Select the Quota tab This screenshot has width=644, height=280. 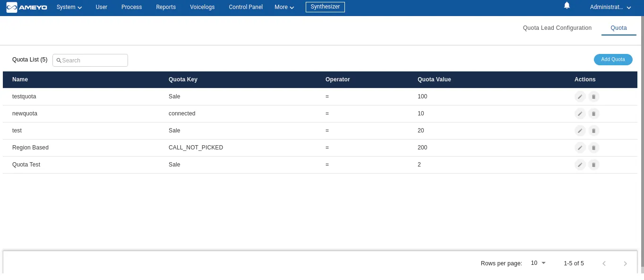(x=619, y=28)
